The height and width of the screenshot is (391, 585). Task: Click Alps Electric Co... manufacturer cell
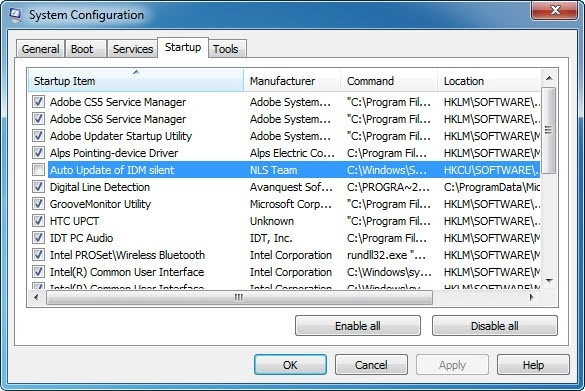(292, 153)
